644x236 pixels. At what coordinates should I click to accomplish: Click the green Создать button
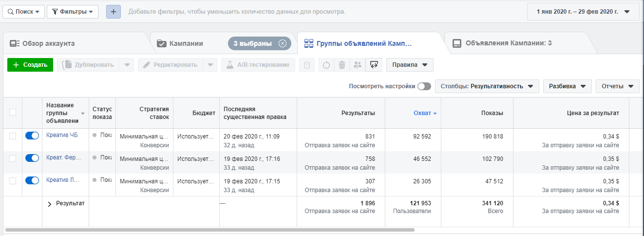30,65
